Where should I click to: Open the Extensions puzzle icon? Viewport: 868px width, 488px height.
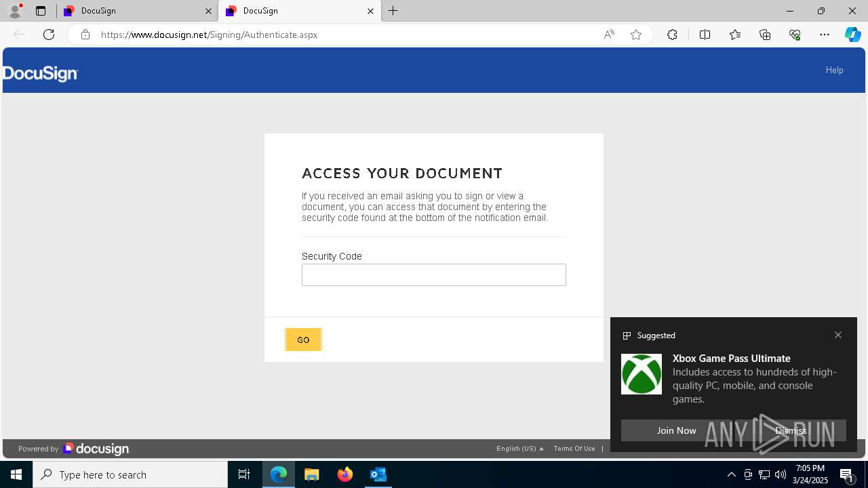click(x=672, y=35)
